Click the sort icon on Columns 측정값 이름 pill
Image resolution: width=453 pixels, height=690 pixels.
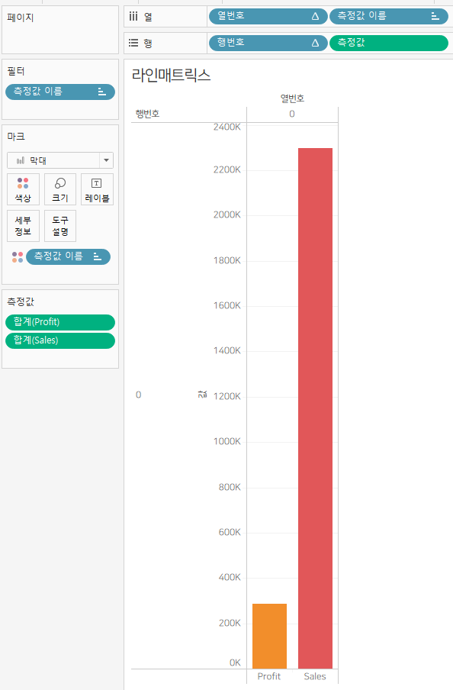click(x=435, y=17)
